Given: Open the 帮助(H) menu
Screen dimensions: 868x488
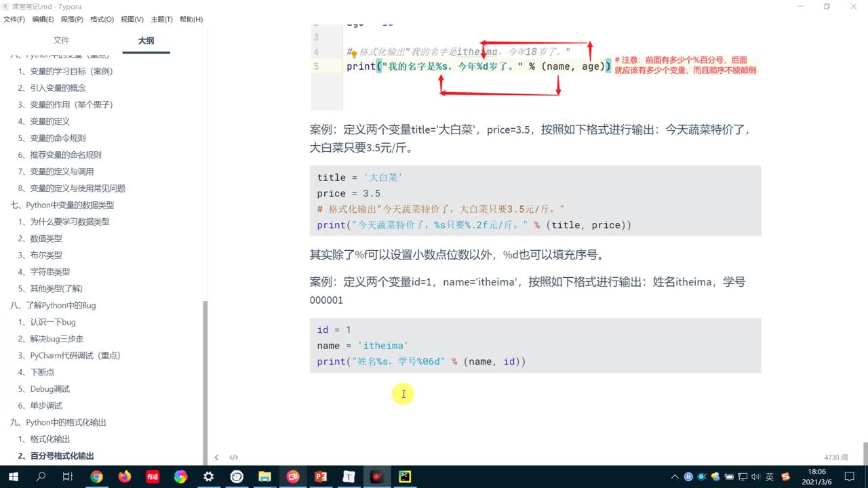Looking at the screenshot, I should pos(191,19).
